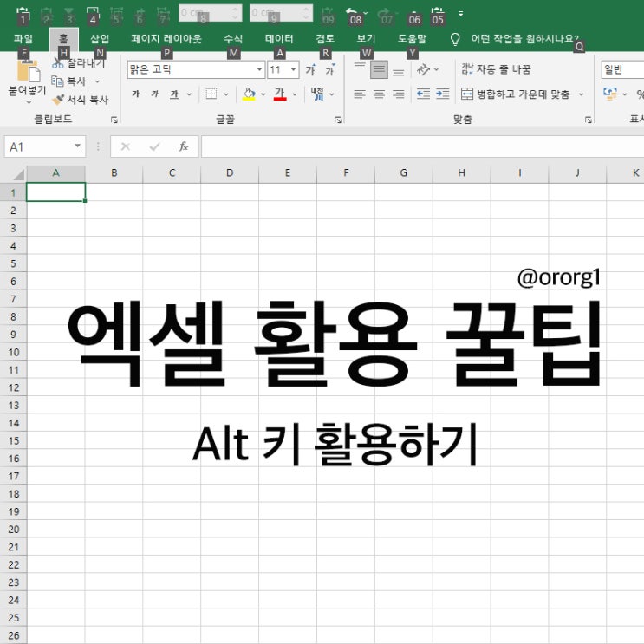The height and width of the screenshot is (644, 644).
Task: Toggle bold formatting (굵은 가)
Action: (x=136, y=94)
